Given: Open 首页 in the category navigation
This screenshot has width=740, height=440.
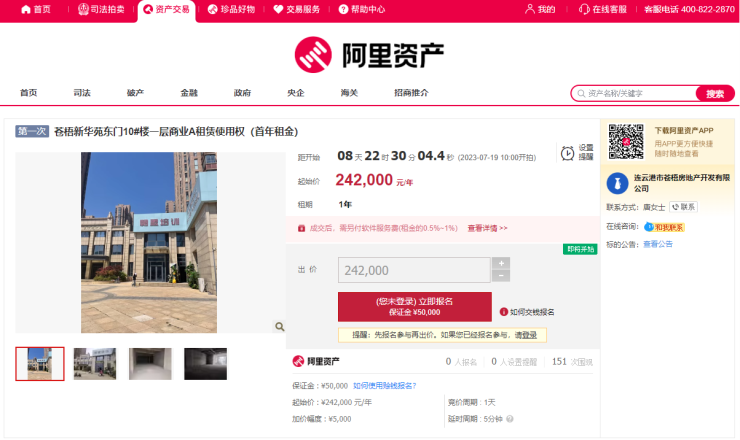Looking at the screenshot, I should [x=28, y=93].
